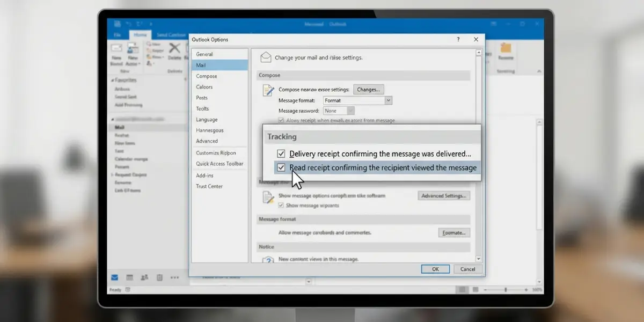The image size is (644, 322).
Task: Select Trust Center in options list
Action: coord(219,186)
